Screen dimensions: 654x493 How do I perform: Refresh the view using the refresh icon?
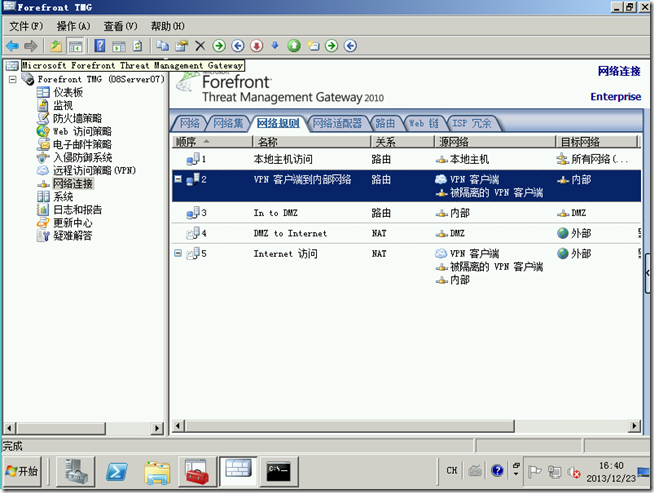pyautogui.click(x=138, y=46)
